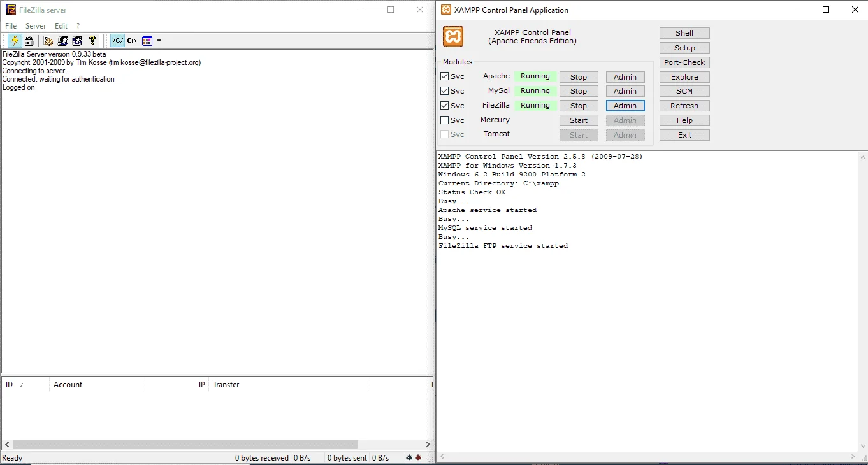Click the dark receive indicator LED
This screenshot has height=465, width=868.
coord(409,457)
